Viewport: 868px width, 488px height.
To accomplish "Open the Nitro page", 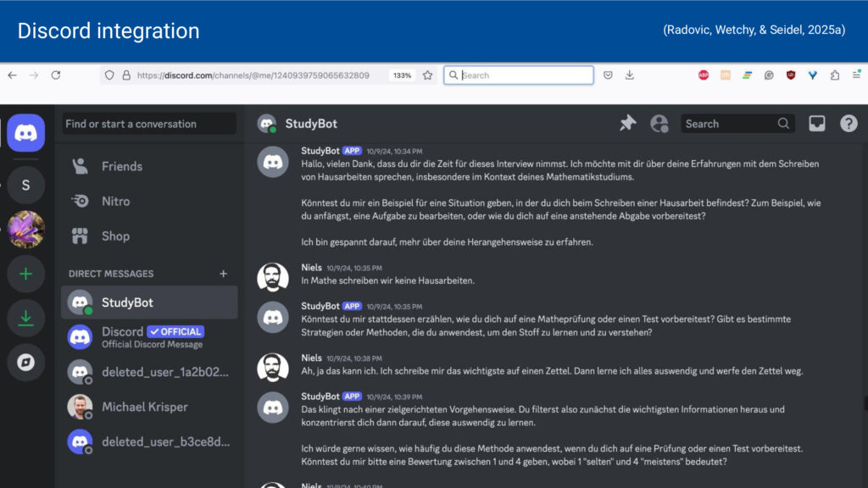I will tap(149, 201).
